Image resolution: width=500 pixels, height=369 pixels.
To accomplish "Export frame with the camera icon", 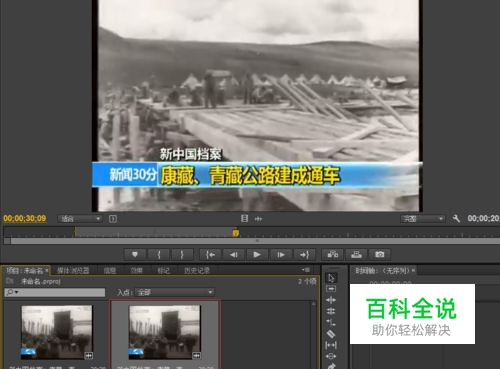I will tap(380, 255).
